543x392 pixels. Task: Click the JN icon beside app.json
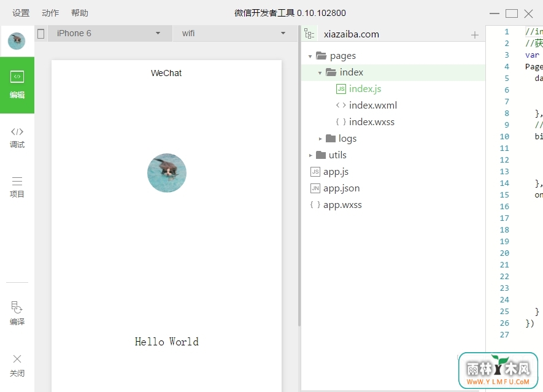click(315, 188)
